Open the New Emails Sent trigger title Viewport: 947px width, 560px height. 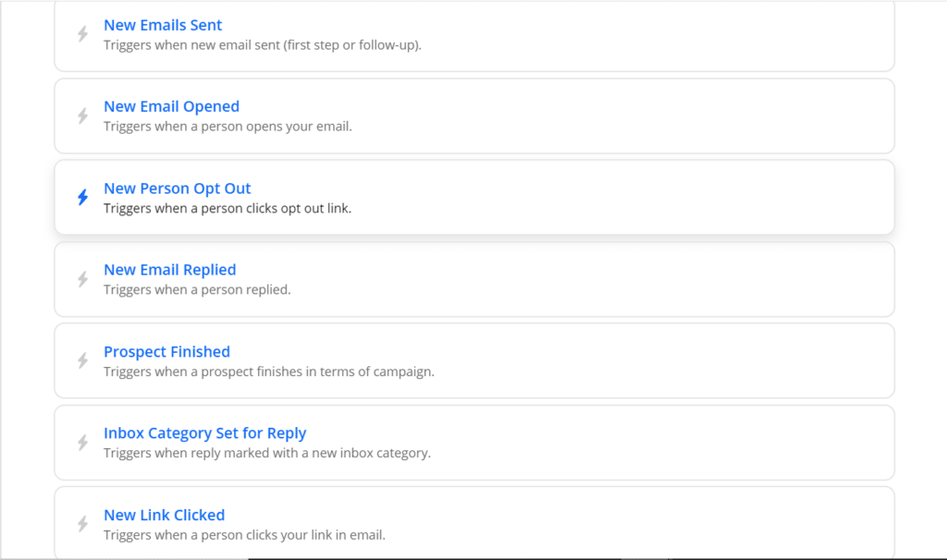(x=163, y=25)
